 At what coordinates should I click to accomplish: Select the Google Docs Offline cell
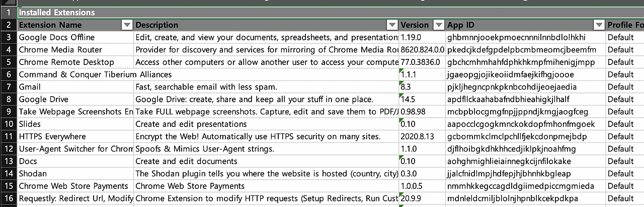(75, 37)
